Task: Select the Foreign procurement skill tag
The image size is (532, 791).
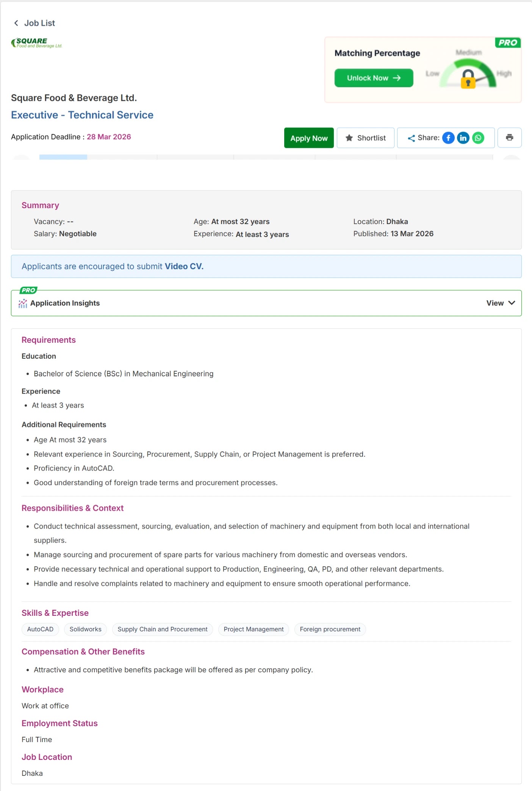Action: click(330, 629)
